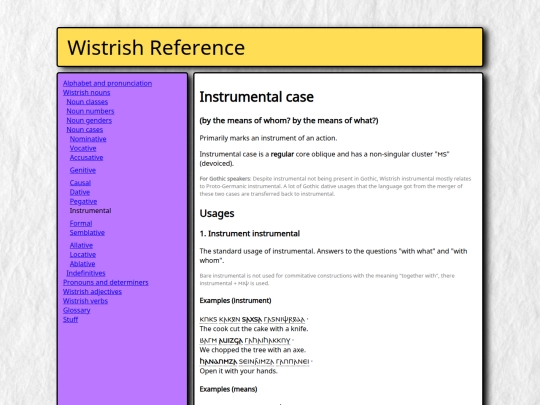
Task: Click the 'For Gothic speakers' note
Action: pyautogui.click(x=335, y=186)
